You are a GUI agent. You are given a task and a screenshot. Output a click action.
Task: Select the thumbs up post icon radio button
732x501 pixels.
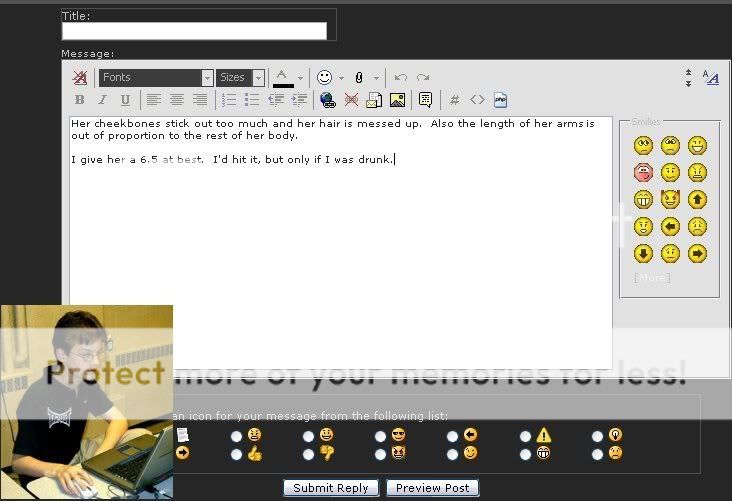[x=237, y=454]
